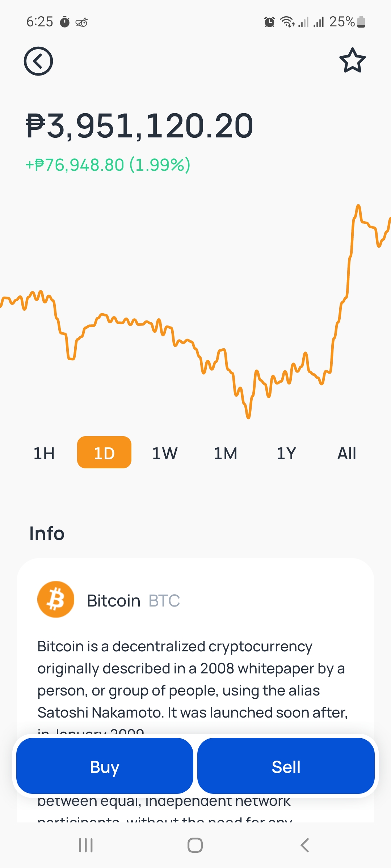Toggle the favorite star icon
This screenshot has width=391, height=868.
coord(352,60)
